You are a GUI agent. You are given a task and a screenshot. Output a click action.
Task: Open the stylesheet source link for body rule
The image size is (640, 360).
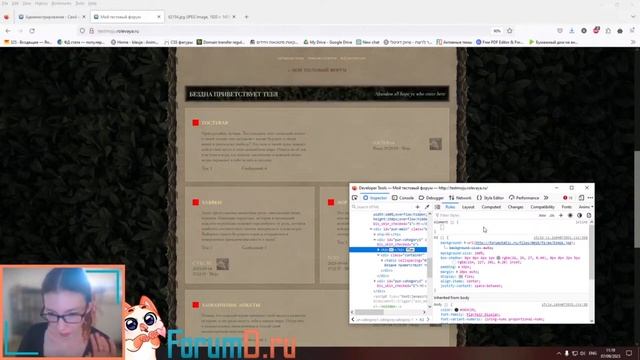pos(564,304)
